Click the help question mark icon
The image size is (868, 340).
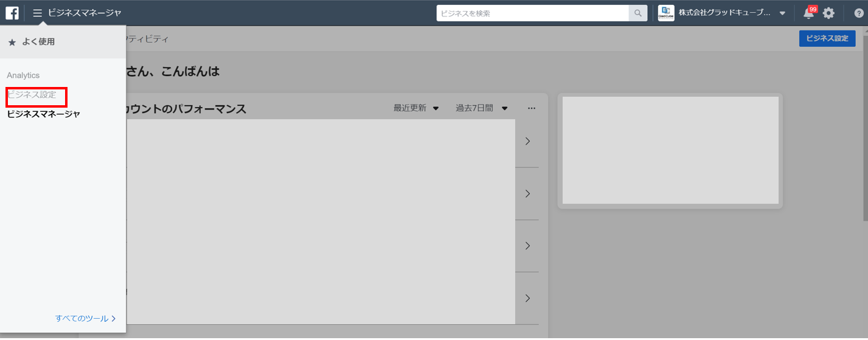tap(859, 13)
